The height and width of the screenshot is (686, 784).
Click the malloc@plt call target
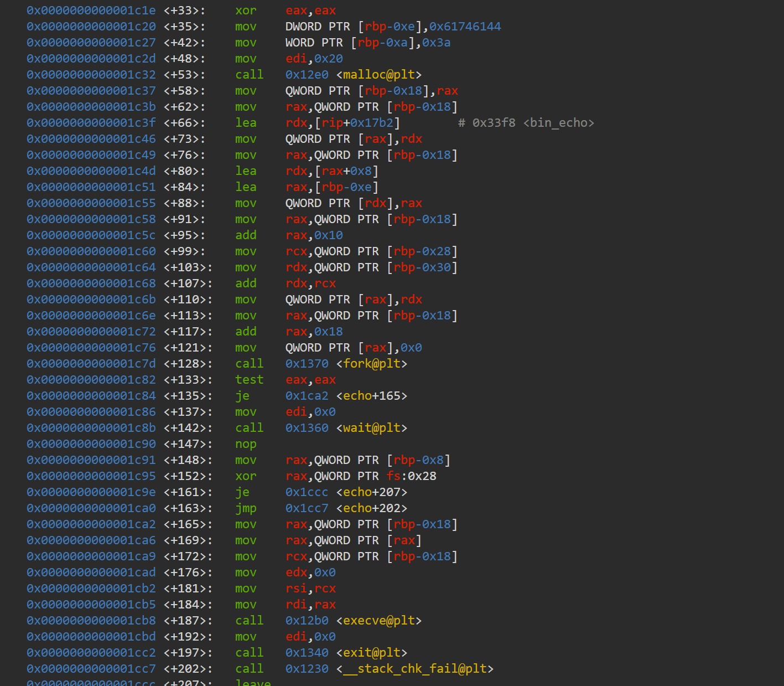pos(379,75)
